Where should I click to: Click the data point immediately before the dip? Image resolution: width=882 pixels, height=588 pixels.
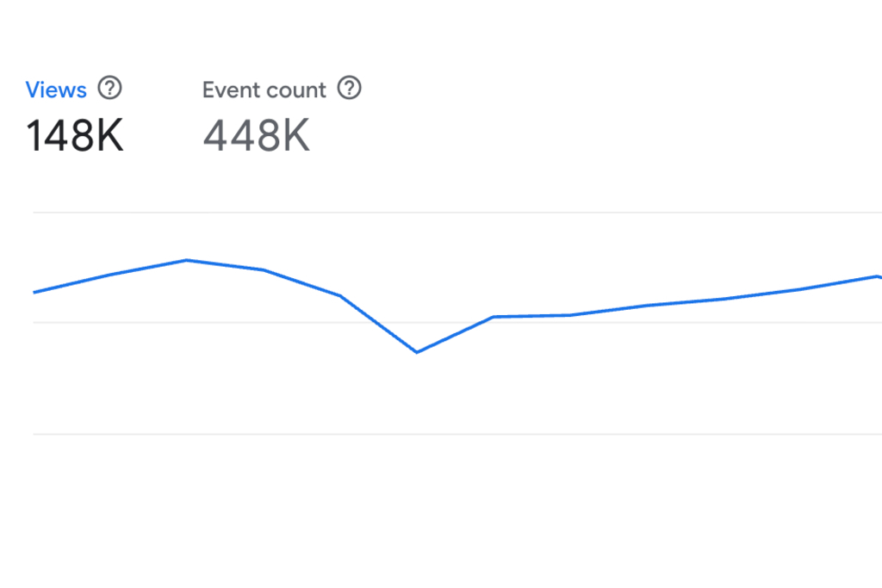tap(340, 296)
